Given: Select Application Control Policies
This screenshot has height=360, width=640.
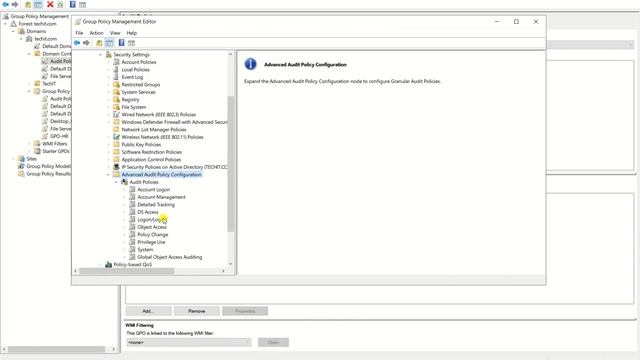Looking at the screenshot, I should point(151,160).
